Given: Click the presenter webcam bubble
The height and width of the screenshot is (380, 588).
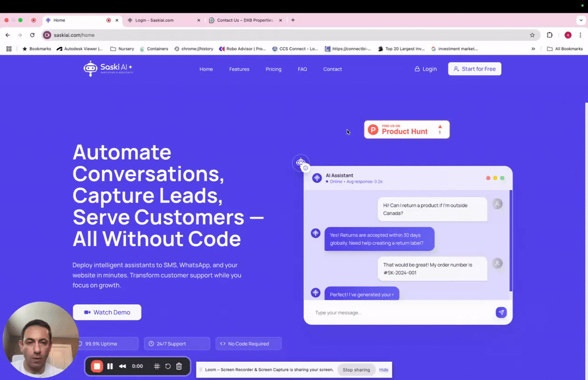Looking at the screenshot, I should (x=41, y=340).
